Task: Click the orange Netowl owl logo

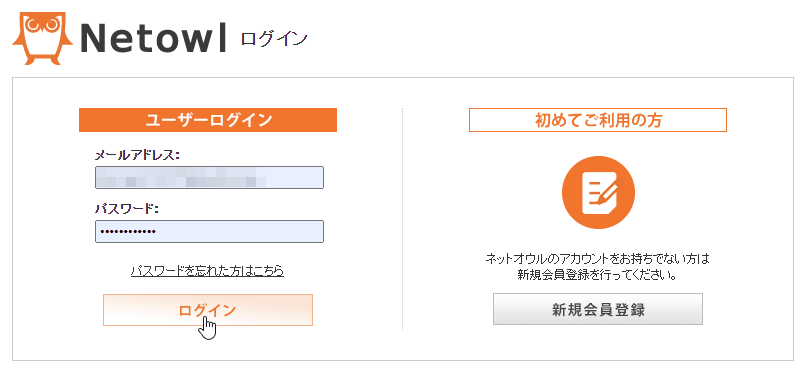Action: tap(43, 39)
